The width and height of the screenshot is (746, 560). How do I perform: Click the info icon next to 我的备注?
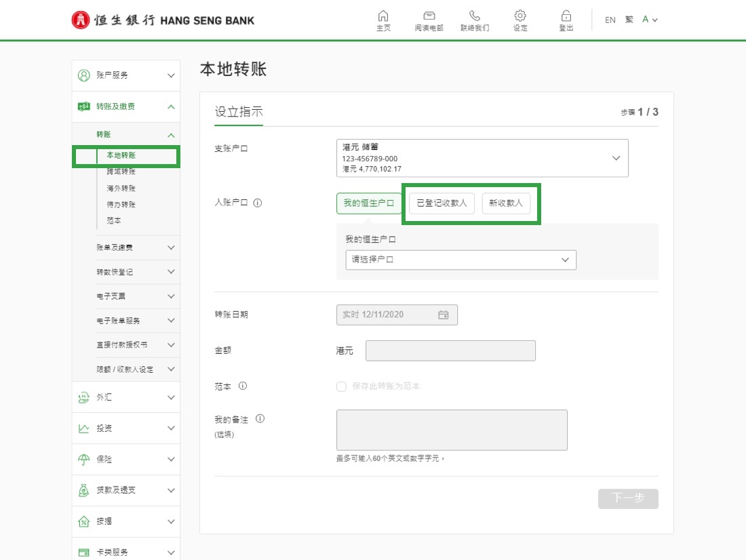pyautogui.click(x=260, y=419)
